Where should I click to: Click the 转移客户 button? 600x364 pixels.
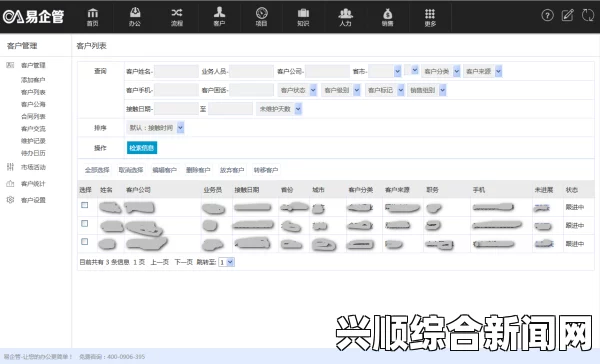(x=266, y=170)
